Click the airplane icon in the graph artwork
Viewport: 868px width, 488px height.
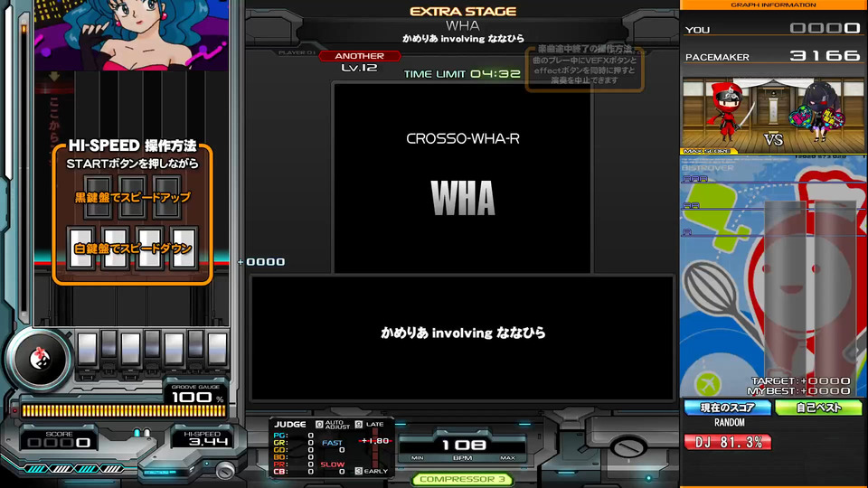tap(707, 383)
